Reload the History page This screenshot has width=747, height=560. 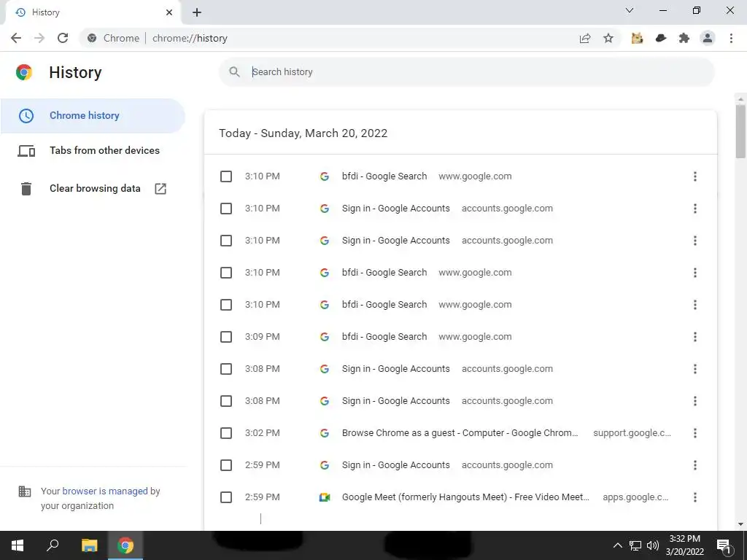(x=63, y=38)
